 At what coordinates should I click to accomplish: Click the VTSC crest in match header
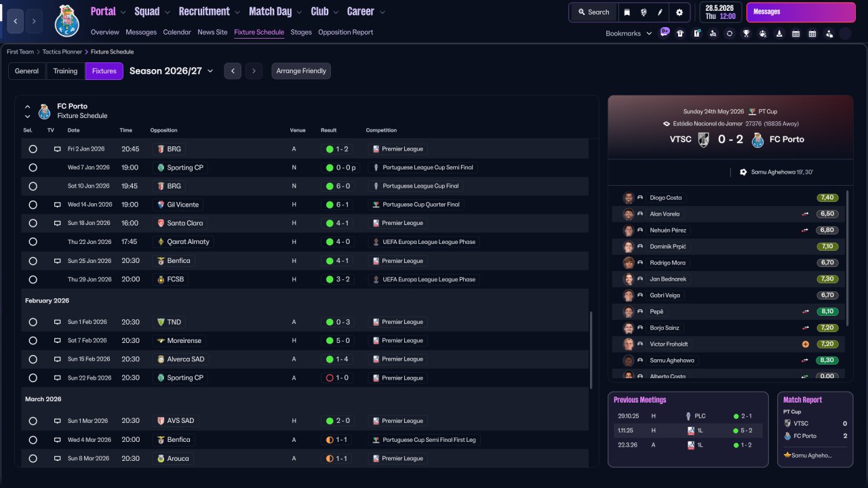tap(703, 140)
